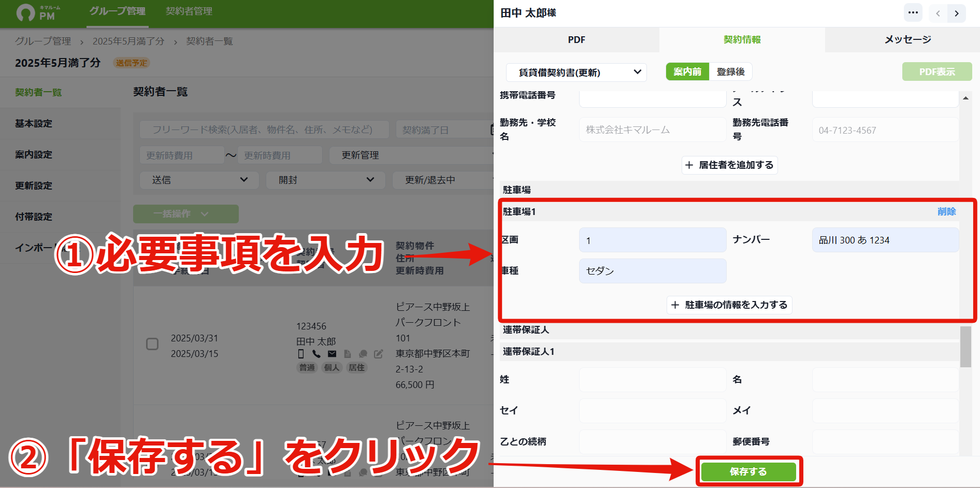Click グループ管理 breadcrumb link
This screenshot has width=980, height=488.
(43, 41)
